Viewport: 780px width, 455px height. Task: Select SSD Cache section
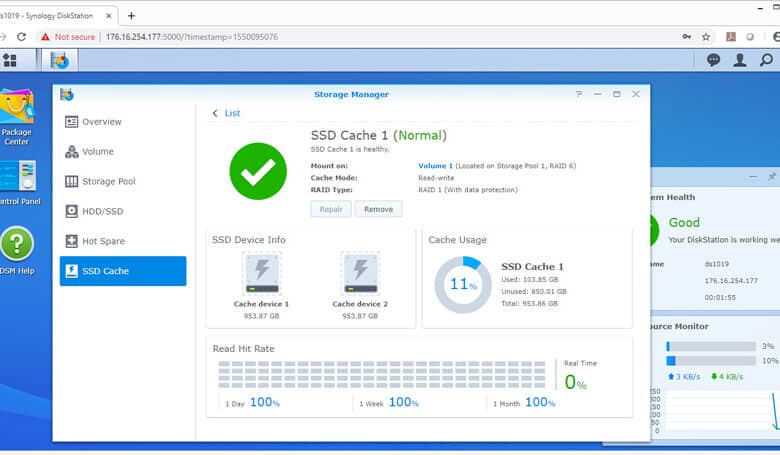coord(123,271)
